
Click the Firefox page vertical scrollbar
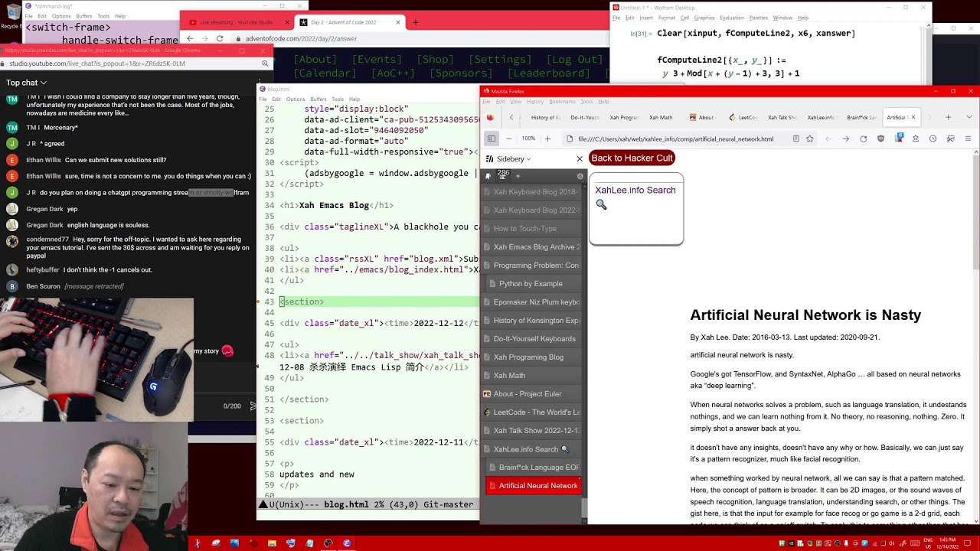(x=975, y=337)
